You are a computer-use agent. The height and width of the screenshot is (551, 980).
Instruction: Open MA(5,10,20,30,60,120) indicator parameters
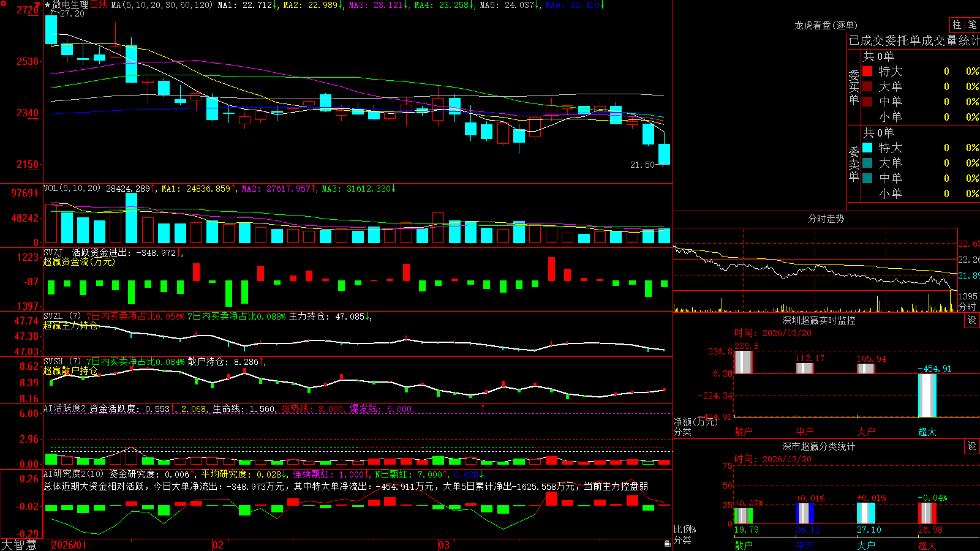162,5
